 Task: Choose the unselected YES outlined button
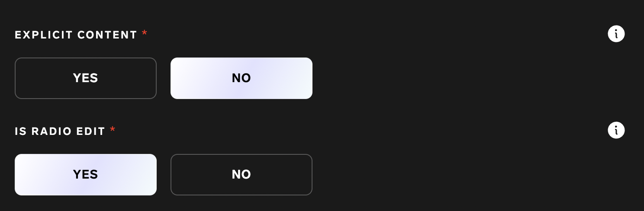[86, 78]
